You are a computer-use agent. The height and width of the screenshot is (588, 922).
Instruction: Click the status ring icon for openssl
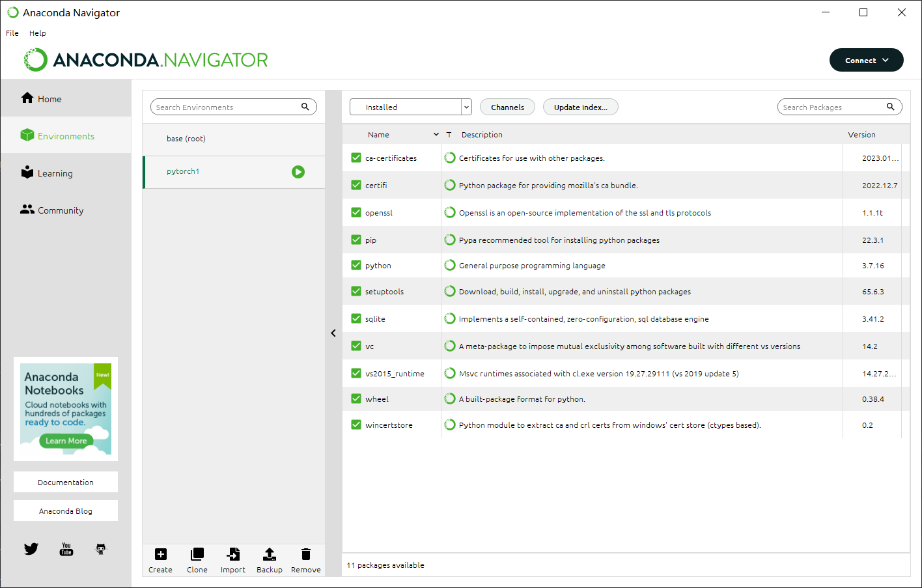point(450,212)
